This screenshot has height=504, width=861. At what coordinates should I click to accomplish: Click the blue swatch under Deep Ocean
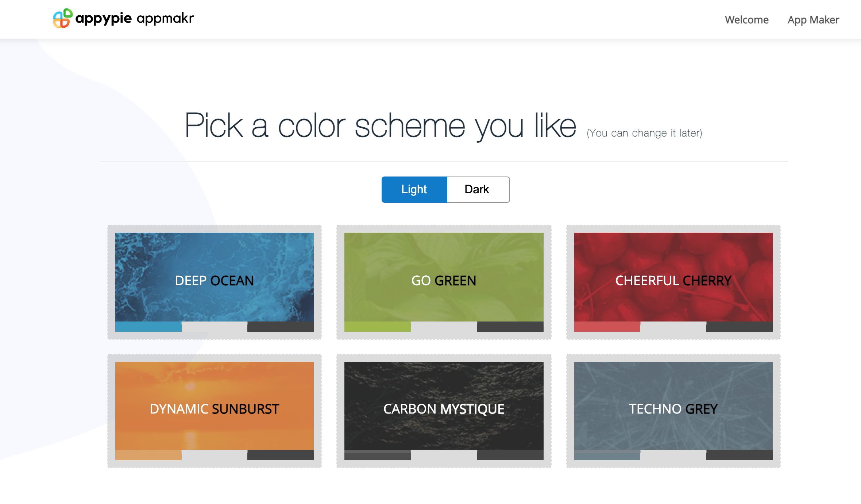coord(148,327)
